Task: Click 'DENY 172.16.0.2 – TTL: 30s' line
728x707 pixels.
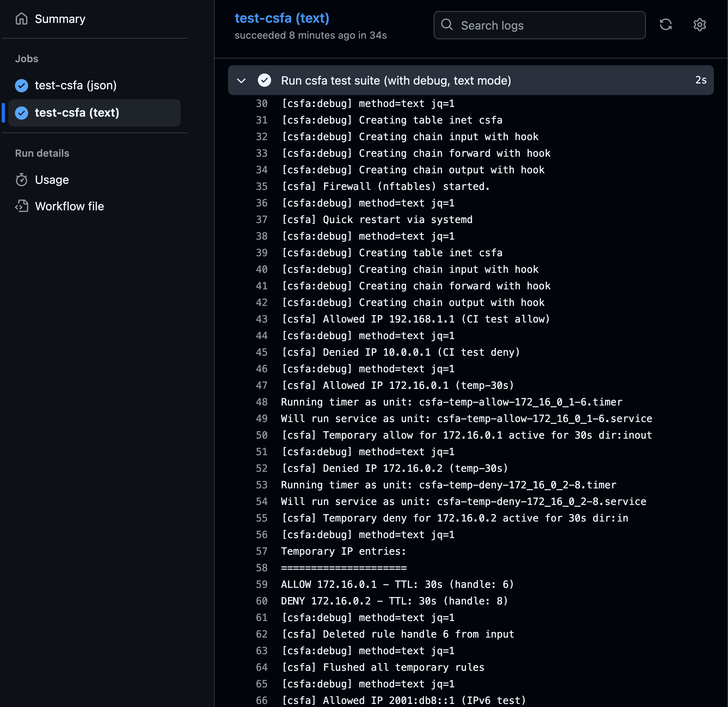Action: pos(394,601)
